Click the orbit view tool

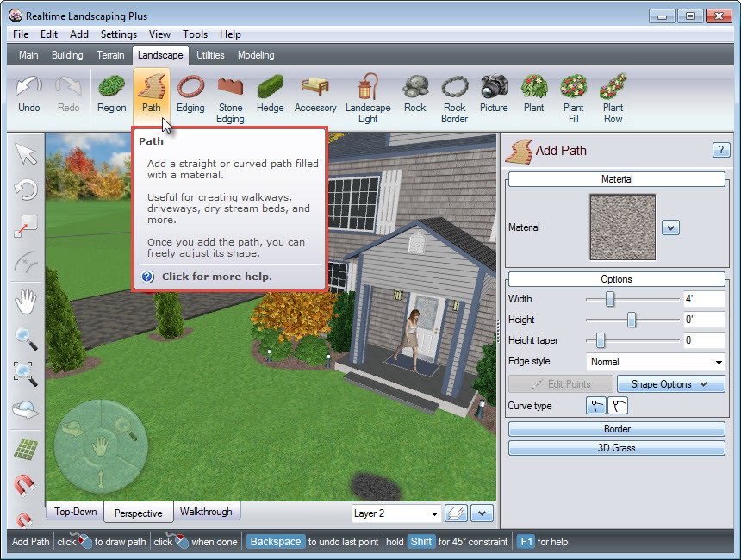(26, 409)
